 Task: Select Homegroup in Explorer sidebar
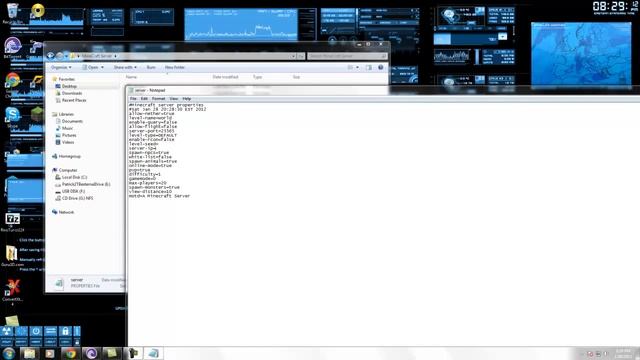coord(69,156)
